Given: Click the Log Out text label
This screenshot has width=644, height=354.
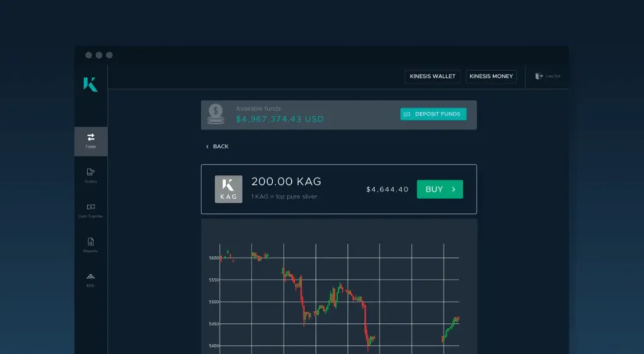Looking at the screenshot, I should (553, 76).
